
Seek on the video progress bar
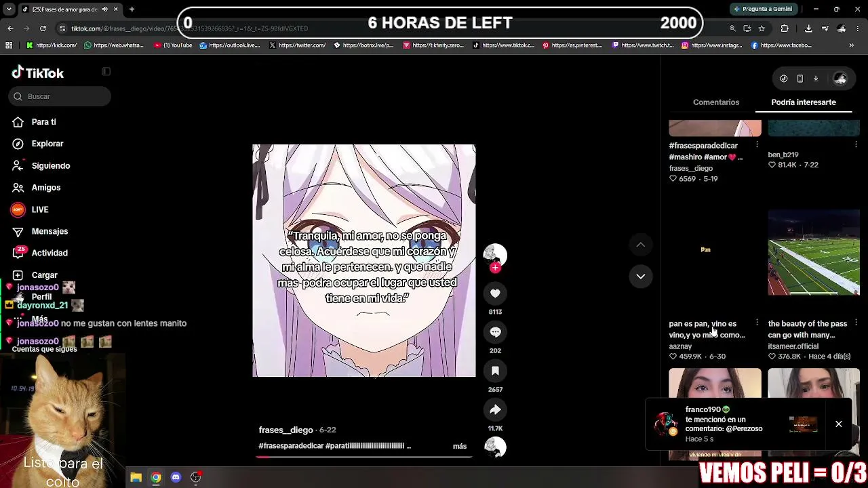(363, 456)
